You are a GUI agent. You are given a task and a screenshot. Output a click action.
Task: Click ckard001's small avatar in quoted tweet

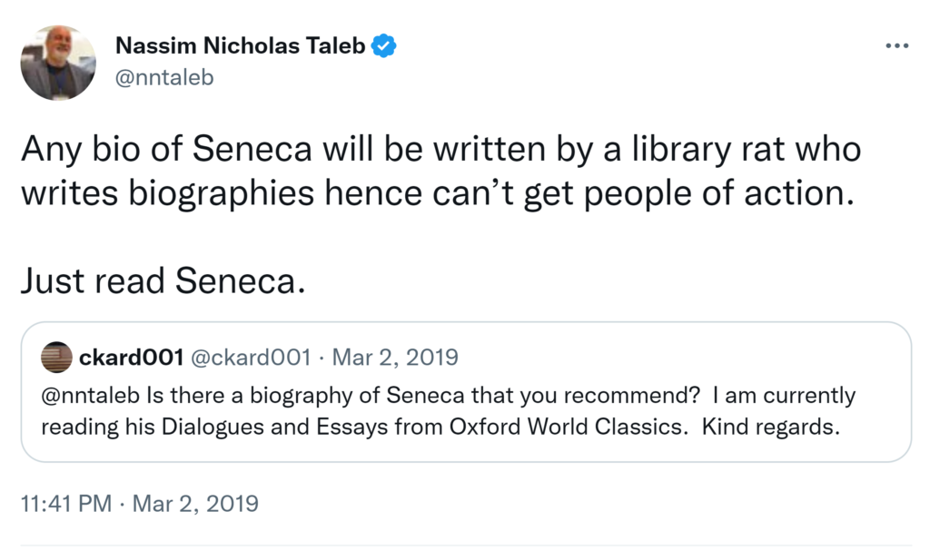tap(56, 357)
